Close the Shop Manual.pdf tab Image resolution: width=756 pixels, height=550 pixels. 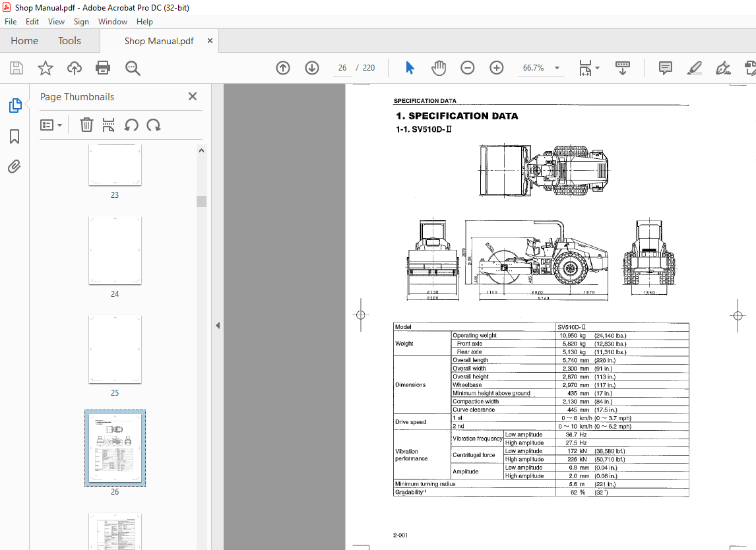(x=210, y=40)
